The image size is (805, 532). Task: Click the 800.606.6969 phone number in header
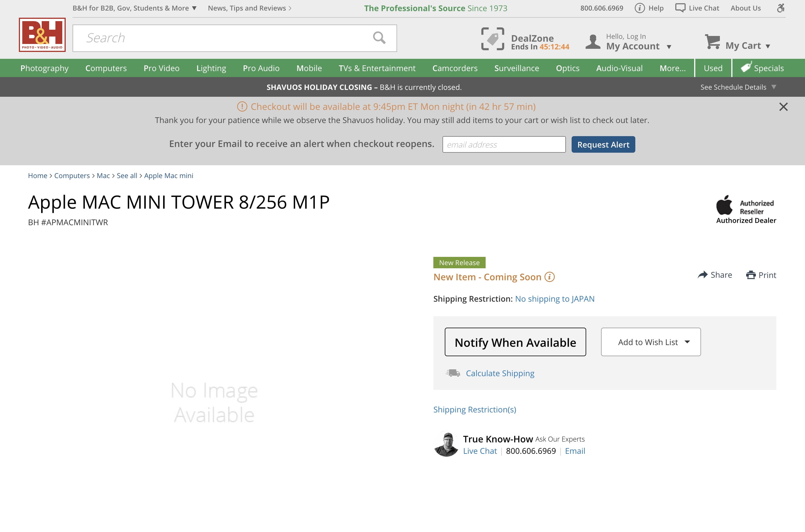[602, 8]
